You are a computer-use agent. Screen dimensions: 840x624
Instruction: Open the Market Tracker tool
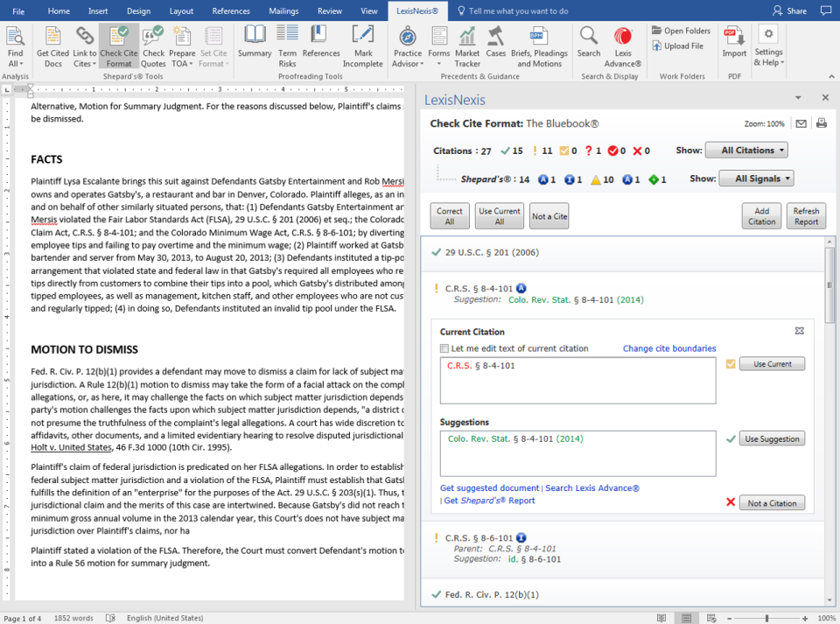467,44
